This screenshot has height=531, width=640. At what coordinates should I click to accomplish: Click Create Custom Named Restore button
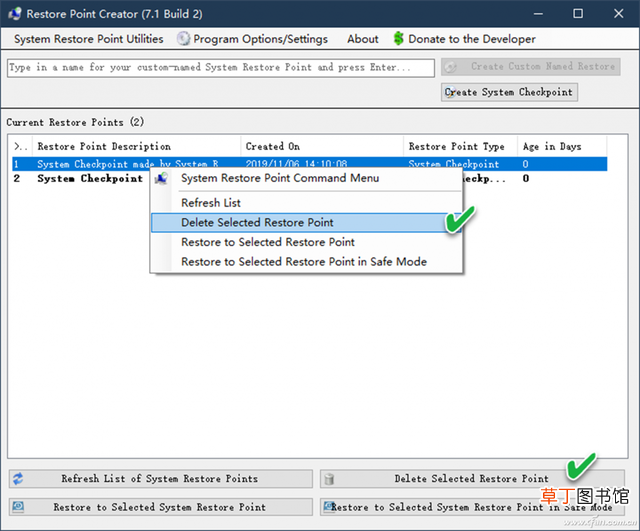coord(531,67)
